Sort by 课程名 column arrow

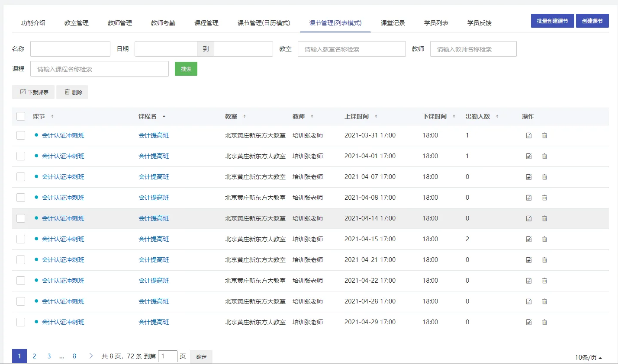pyautogui.click(x=164, y=116)
